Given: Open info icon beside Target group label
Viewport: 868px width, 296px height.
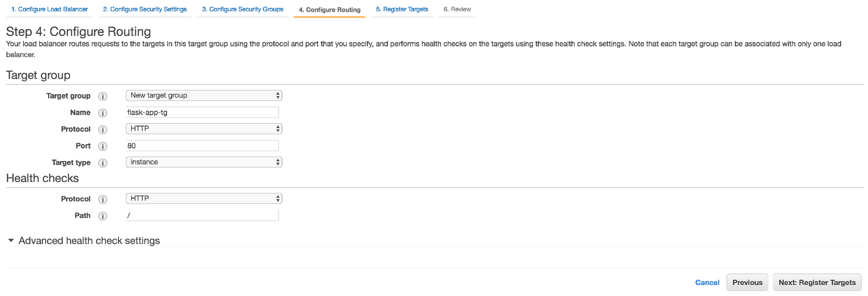Looking at the screenshot, I should [x=102, y=96].
